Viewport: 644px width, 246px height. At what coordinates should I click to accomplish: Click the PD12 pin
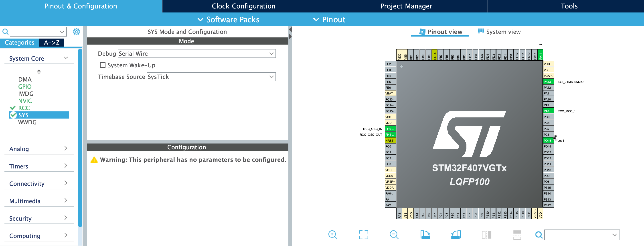(549, 158)
